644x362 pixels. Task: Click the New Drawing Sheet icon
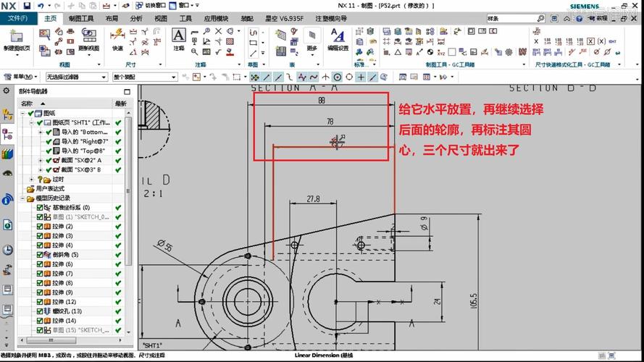pyautogui.click(x=17, y=36)
